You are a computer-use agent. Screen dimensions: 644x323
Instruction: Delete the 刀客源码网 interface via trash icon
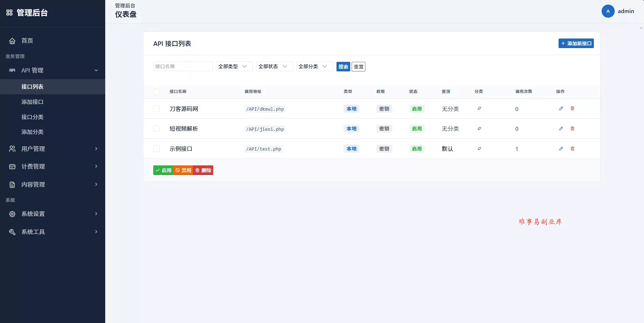tap(572, 108)
